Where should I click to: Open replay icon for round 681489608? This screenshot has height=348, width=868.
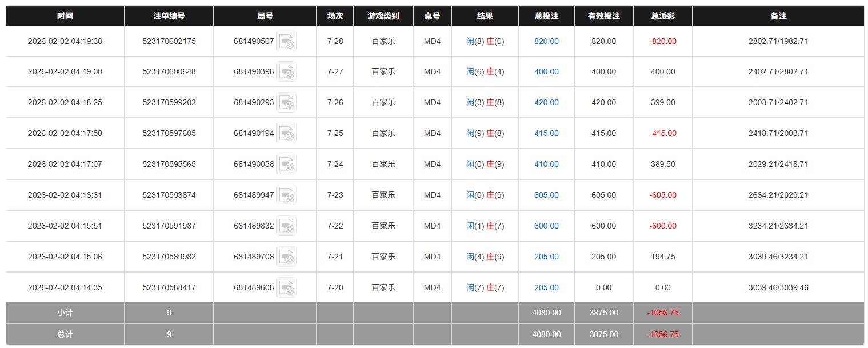286,288
